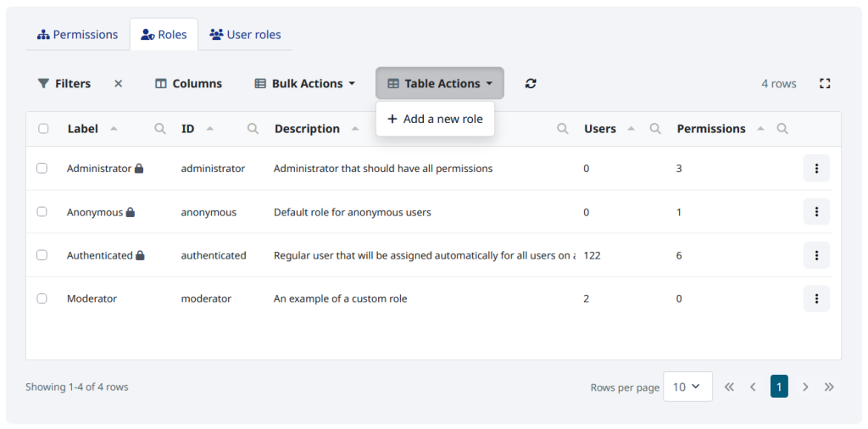This screenshot has height=429, width=868.
Task: Clear filters with the X icon
Action: [118, 84]
